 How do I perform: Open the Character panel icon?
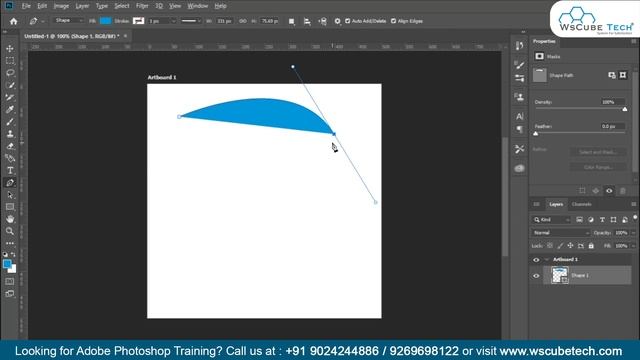point(520,117)
